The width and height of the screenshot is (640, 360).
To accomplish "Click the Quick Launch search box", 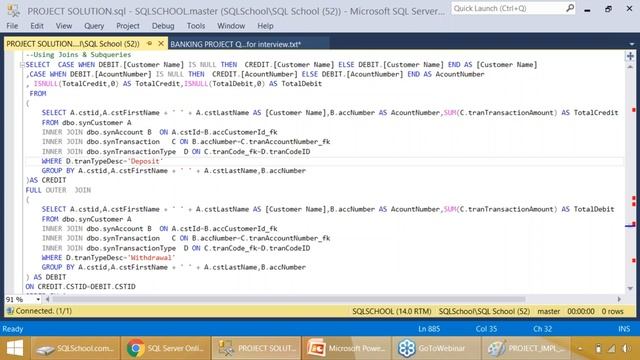I will pos(508,8).
